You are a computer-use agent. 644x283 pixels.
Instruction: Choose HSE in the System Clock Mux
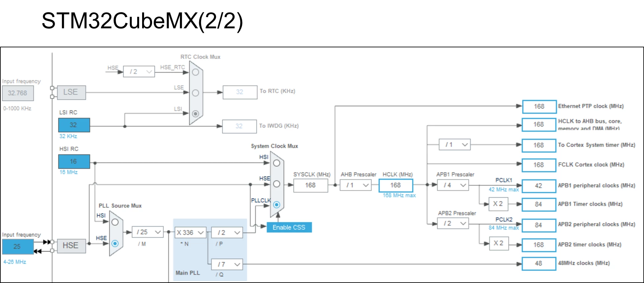pyautogui.click(x=277, y=184)
